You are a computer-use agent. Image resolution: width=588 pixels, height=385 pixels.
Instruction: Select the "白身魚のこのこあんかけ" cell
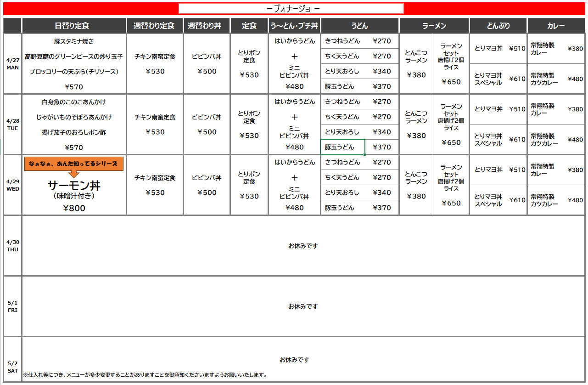coord(74,102)
